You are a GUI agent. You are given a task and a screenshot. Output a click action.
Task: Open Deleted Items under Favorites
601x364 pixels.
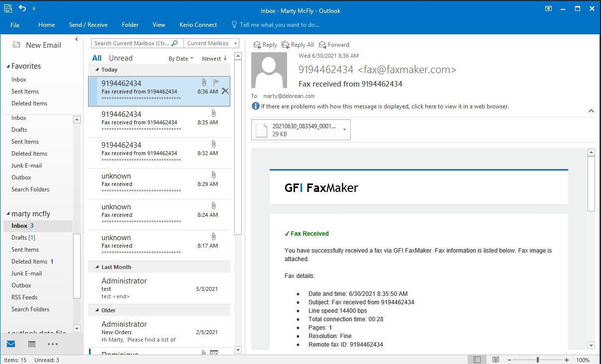pyautogui.click(x=29, y=103)
